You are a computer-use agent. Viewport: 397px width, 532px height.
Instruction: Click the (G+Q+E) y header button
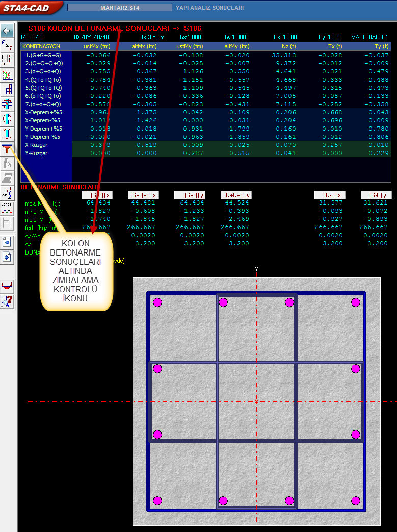pos(236,195)
